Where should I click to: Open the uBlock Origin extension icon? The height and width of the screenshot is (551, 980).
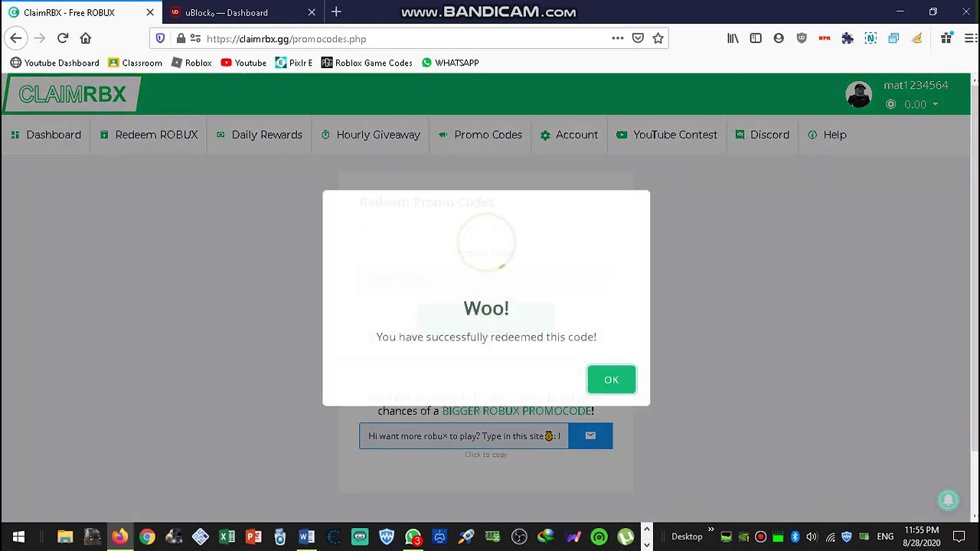802,38
